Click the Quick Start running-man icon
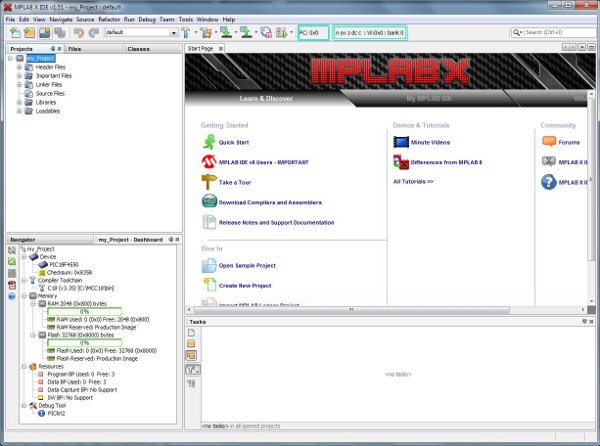The height and width of the screenshot is (446, 600). tap(209, 142)
